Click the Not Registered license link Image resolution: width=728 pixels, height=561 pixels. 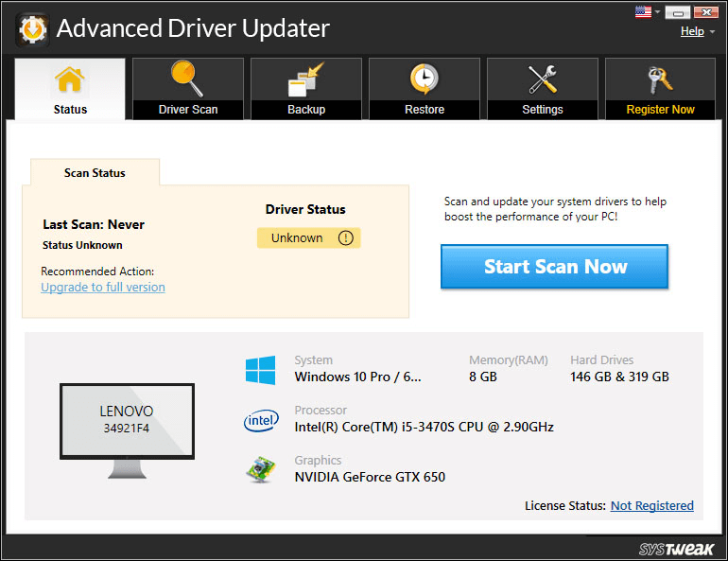click(651, 506)
